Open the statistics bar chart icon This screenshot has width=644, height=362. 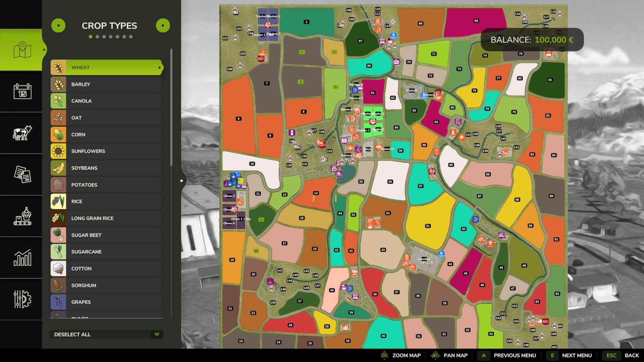click(22, 257)
